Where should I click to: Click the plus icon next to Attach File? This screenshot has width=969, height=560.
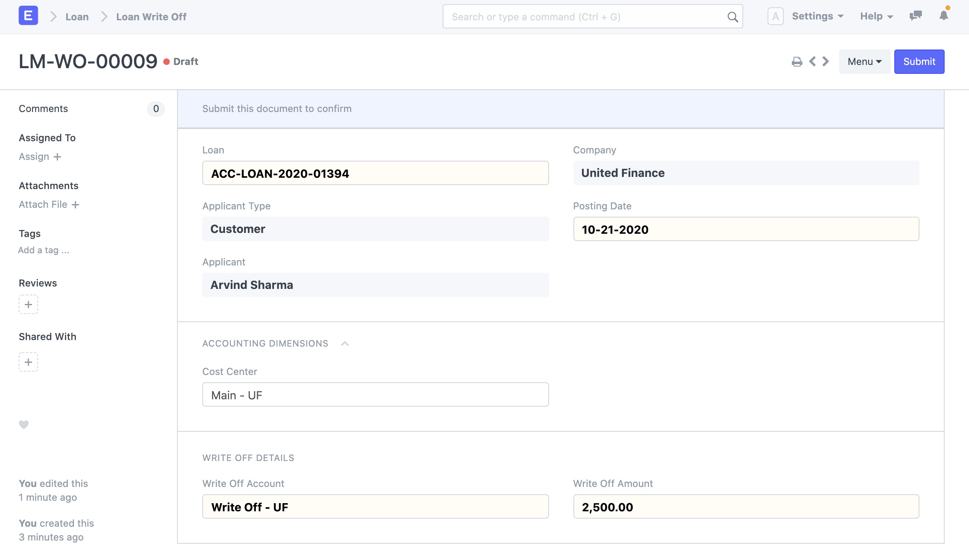click(x=76, y=205)
